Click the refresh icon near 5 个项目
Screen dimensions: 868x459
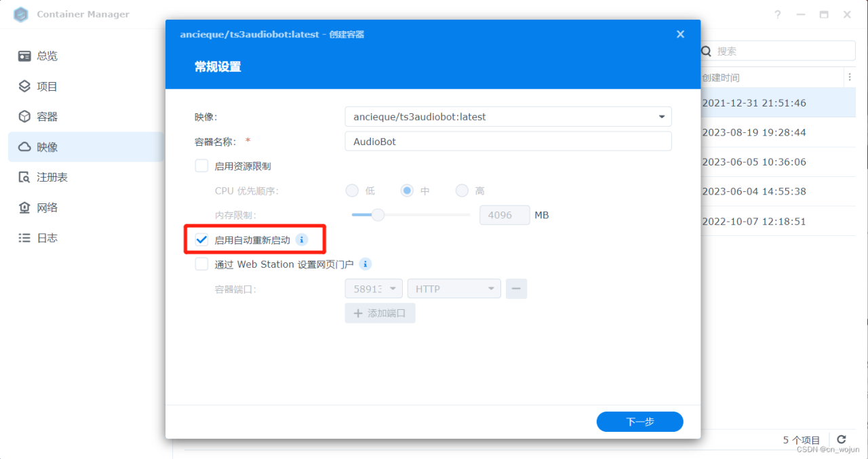pyautogui.click(x=841, y=439)
